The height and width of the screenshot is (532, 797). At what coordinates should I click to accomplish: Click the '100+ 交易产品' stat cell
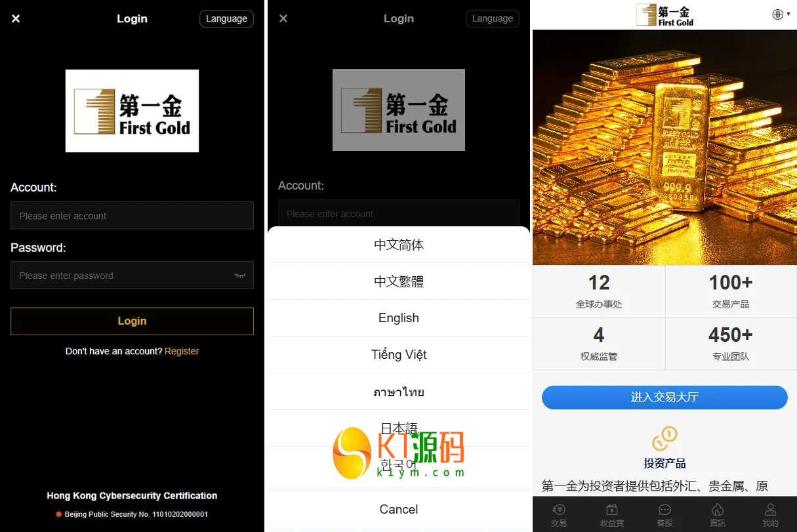tap(731, 291)
